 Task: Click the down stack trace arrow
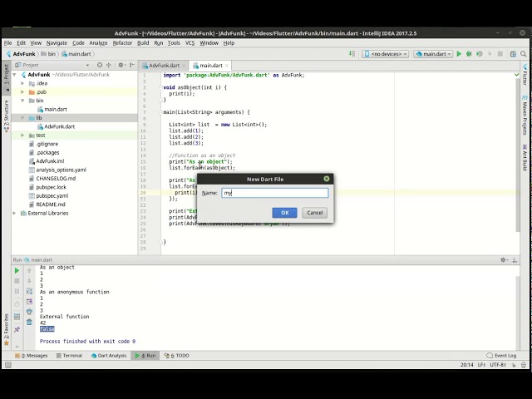[29, 281]
